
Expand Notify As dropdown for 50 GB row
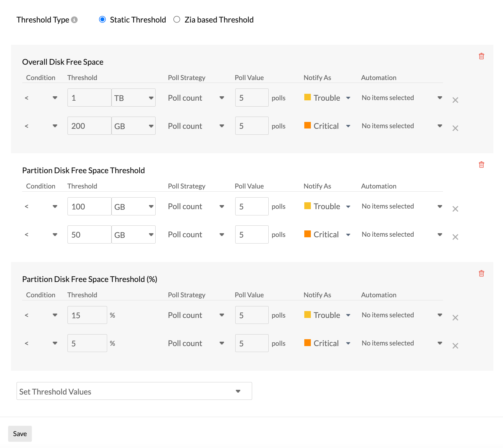click(x=348, y=235)
